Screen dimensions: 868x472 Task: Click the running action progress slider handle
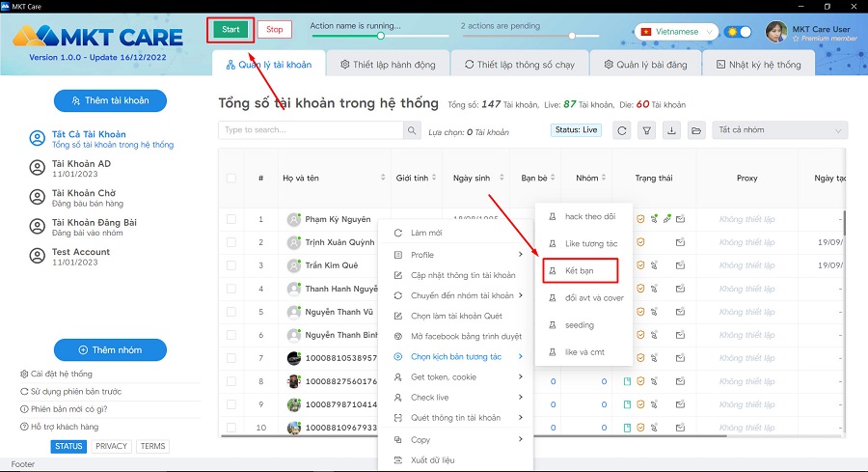point(380,36)
